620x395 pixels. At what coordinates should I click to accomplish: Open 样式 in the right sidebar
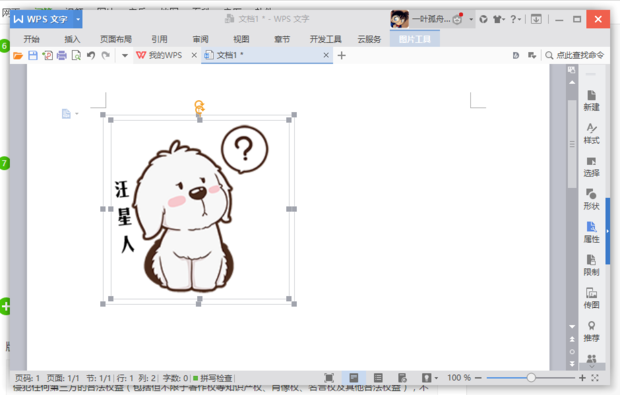point(591,134)
